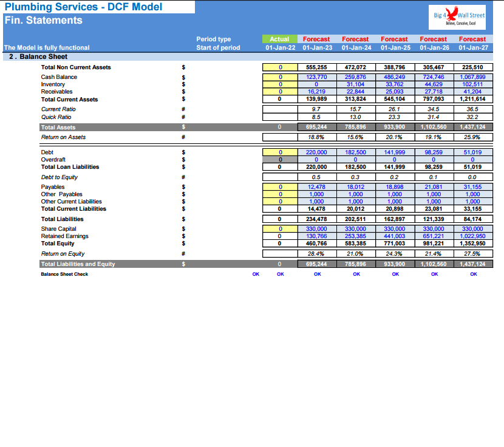
Task: Select the yellow Share Capital input cell
Action: pos(280,229)
